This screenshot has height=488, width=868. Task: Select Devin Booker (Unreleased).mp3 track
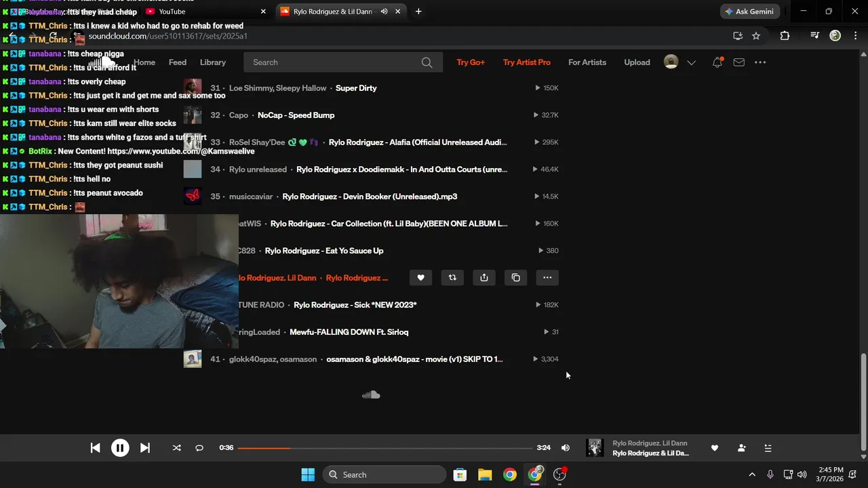pyautogui.click(x=370, y=197)
